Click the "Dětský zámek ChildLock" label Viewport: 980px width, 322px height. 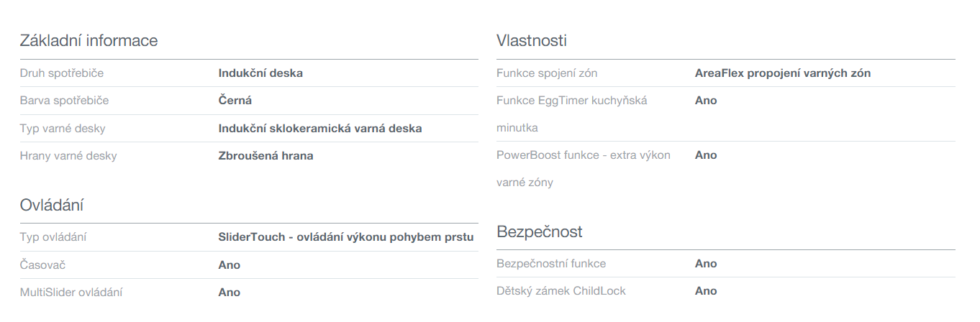561,291
